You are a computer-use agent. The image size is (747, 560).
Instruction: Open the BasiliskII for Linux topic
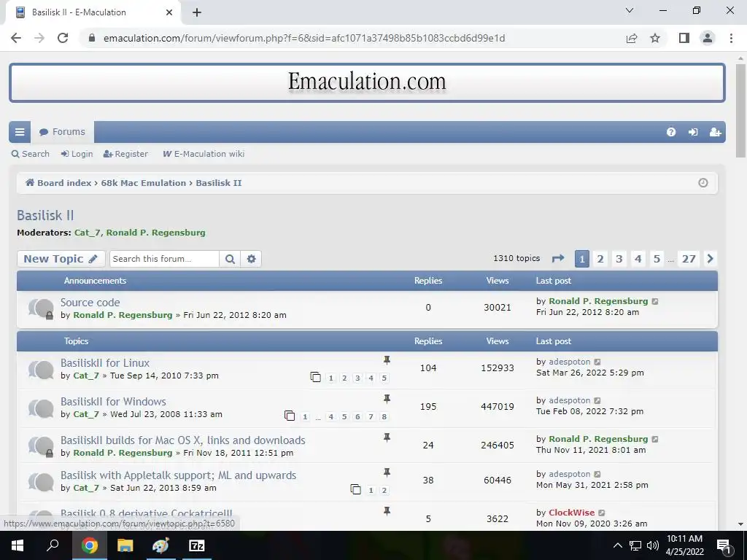(x=105, y=363)
